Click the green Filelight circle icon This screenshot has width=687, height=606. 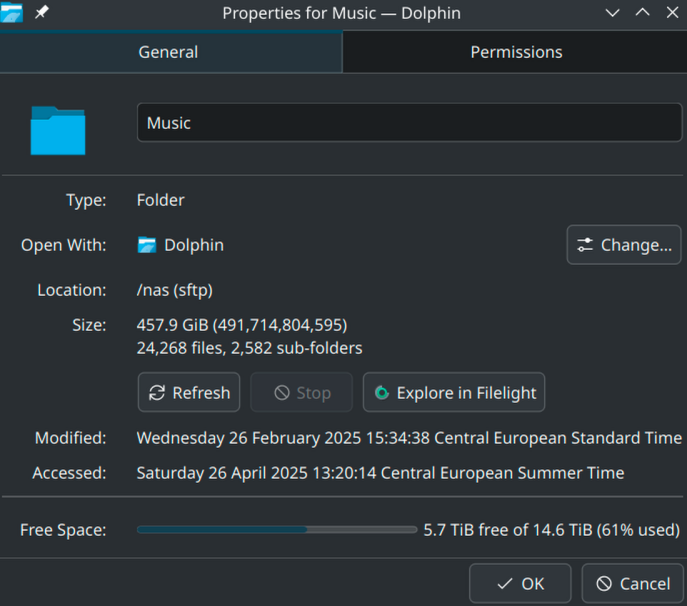tap(382, 393)
